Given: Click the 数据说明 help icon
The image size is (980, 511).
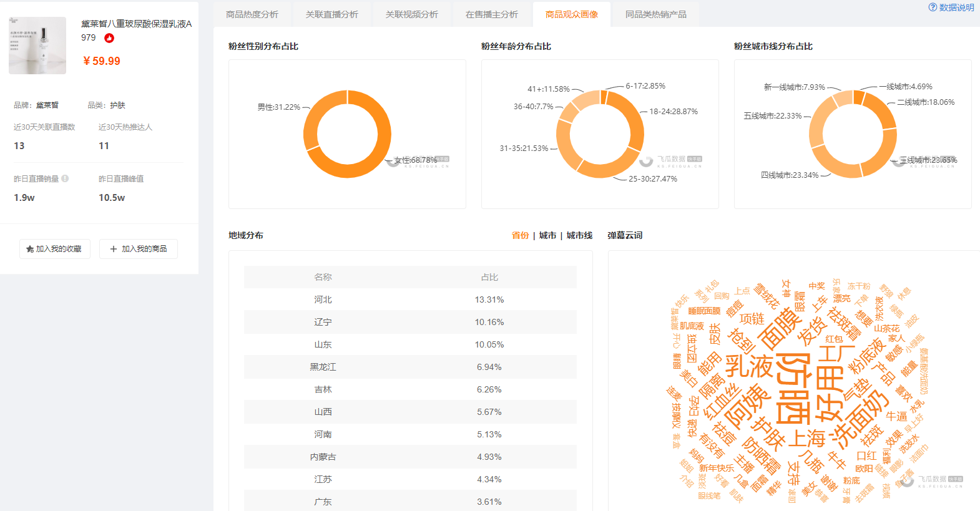Looking at the screenshot, I should [x=933, y=7].
